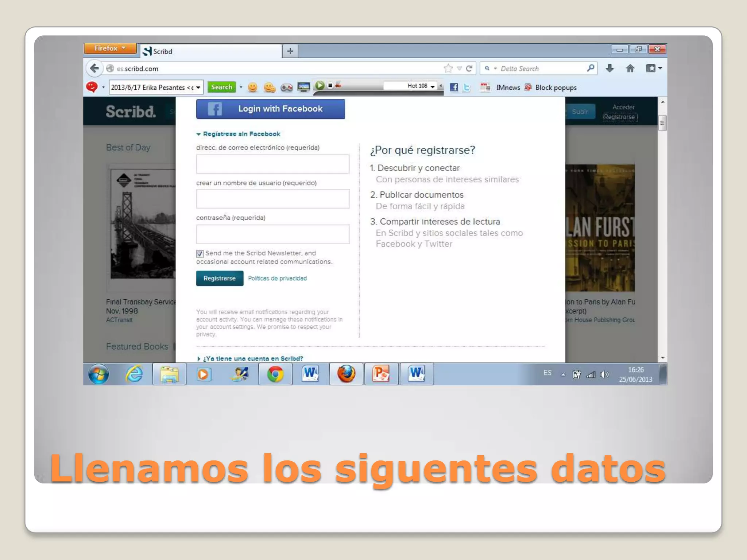This screenshot has height=560, width=747.
Task: Click the double smiley emoticons icon
Action: (270, 87)
